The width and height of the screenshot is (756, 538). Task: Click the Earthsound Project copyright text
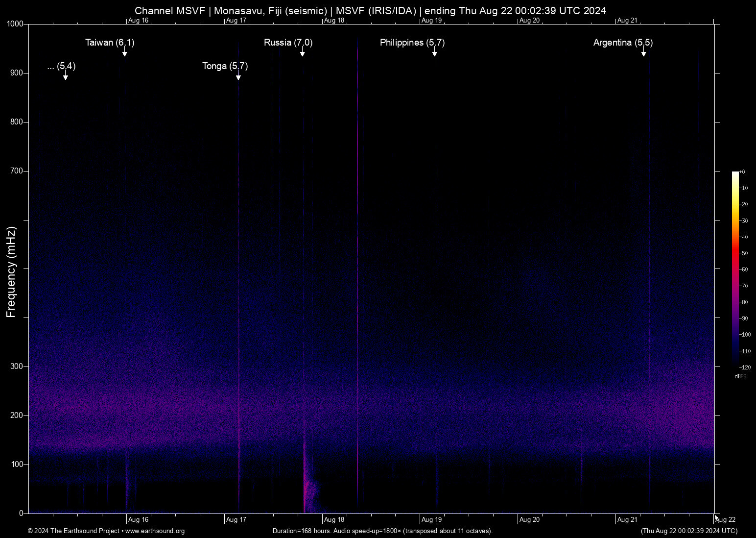pos(73,531)
